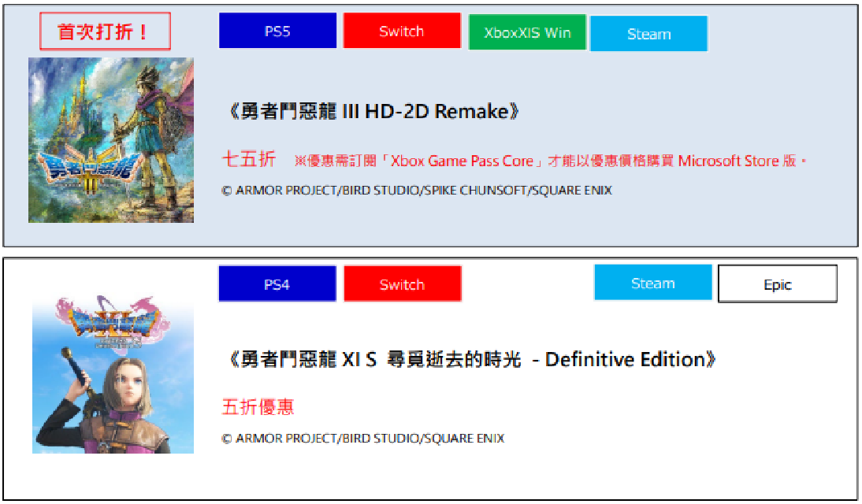Open the Epic store button
Viewport: 862px width, 504px height.
778,283
